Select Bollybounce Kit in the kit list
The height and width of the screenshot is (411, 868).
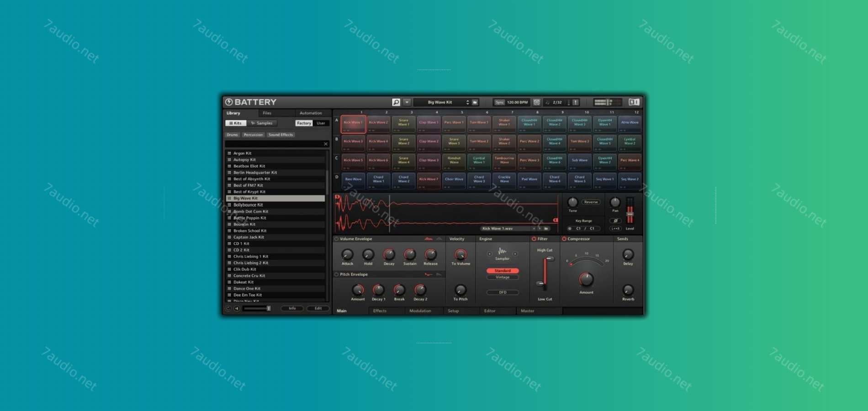275,205
